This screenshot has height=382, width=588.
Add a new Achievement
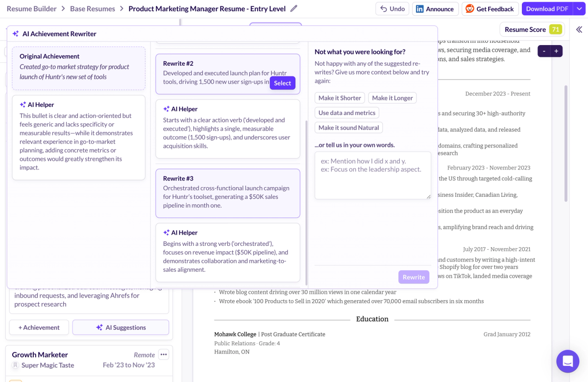pos(39,327)
